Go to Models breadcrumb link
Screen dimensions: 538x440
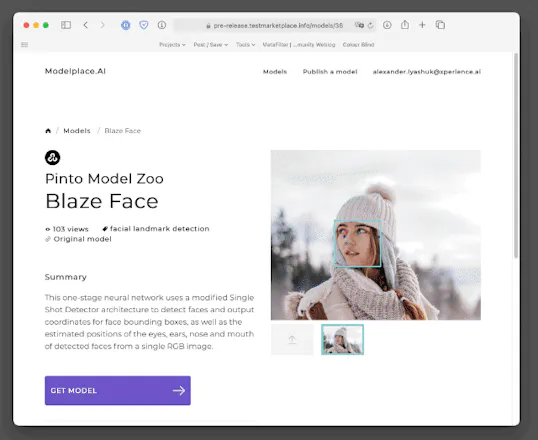point(77,131)
